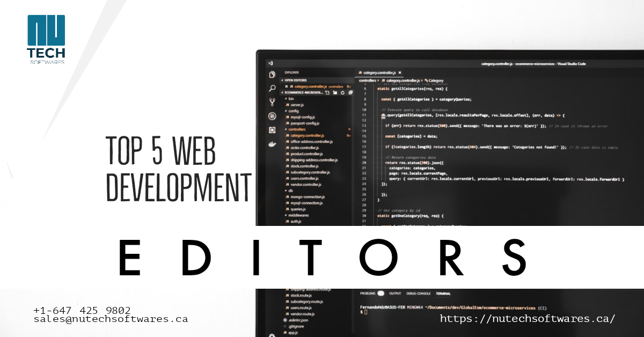Open vendor.controller.js file
This screenshot has height=337, width=644.
coord(303,185)
